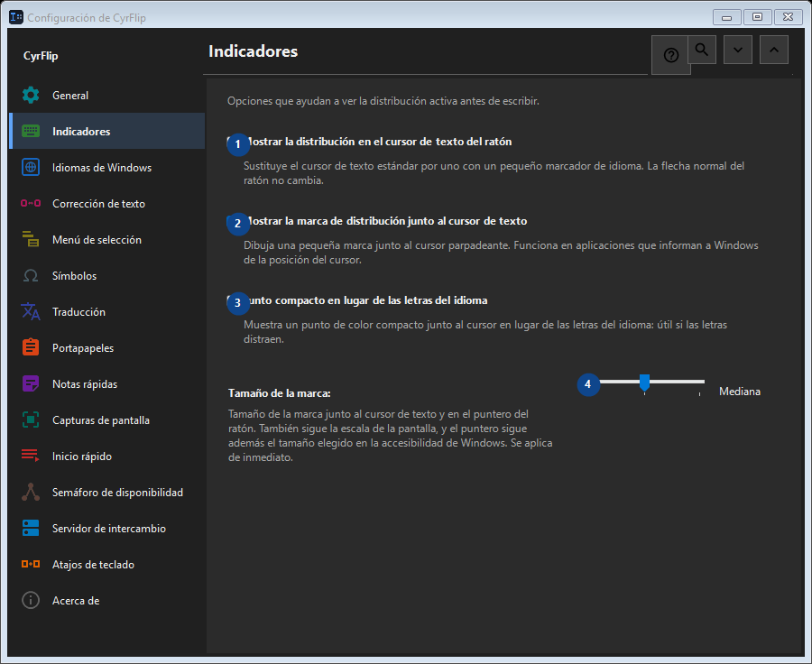Click the Indicadores page heading
This screenshot has width=812, height=664.
(253, 51)
